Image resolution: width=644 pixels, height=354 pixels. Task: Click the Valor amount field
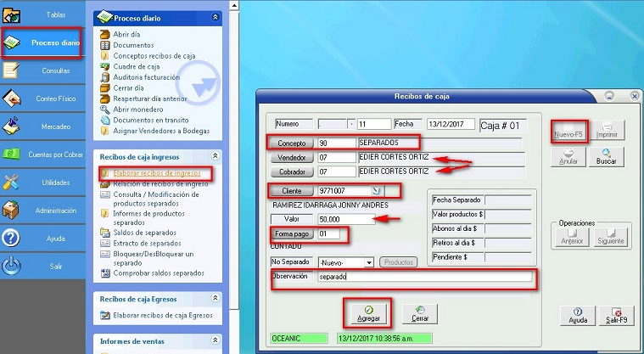tap(346, 219)
